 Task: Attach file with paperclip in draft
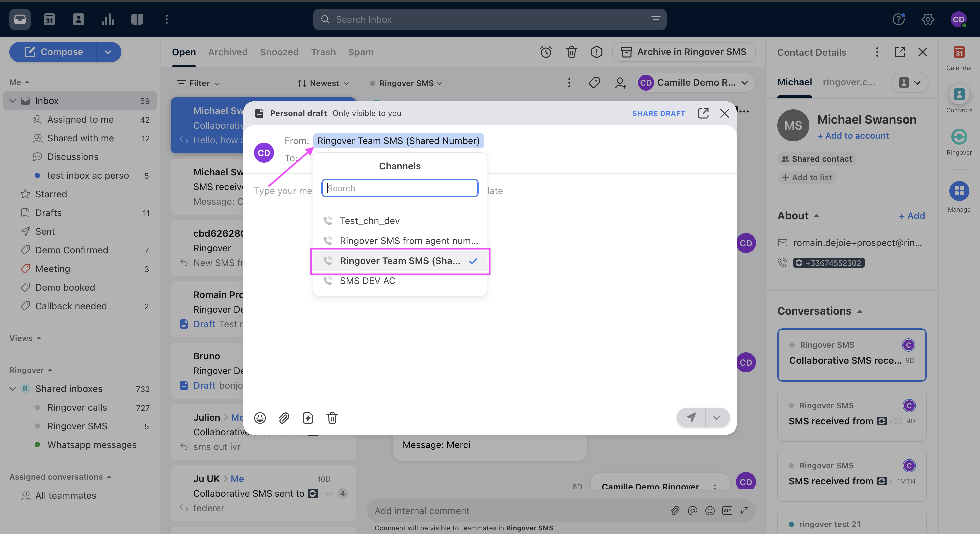click(284, 418)
